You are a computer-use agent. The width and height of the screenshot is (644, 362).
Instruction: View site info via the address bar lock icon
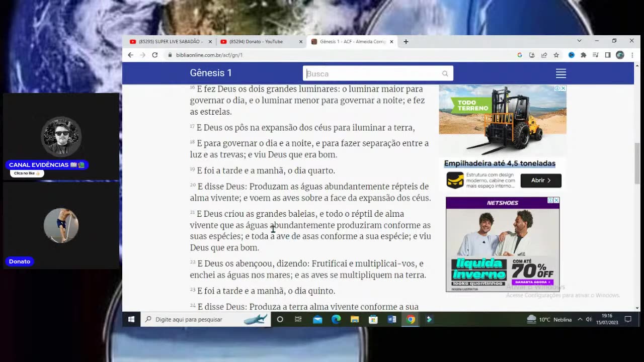pos(170,55)
